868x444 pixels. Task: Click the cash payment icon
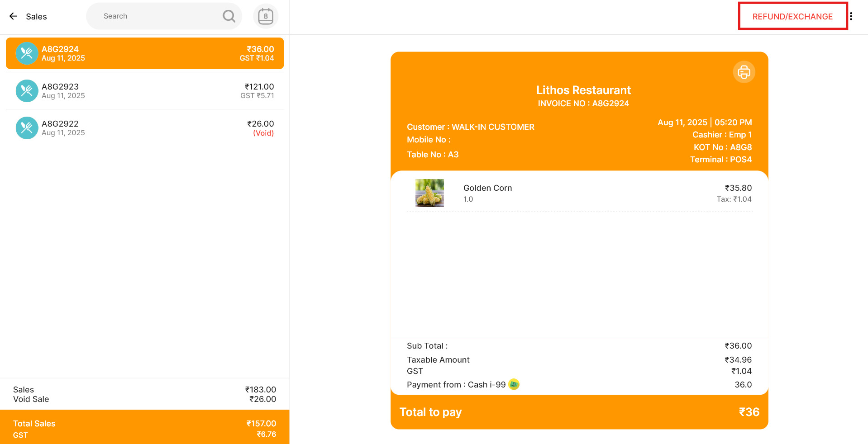pyautogui.click(x=514, y=384)
